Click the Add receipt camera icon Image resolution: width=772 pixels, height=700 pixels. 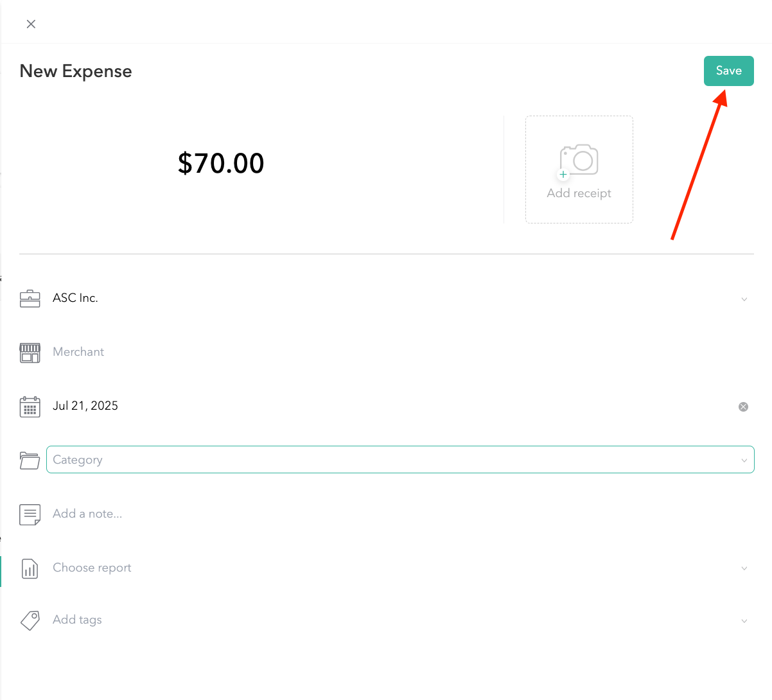point(579,159)
